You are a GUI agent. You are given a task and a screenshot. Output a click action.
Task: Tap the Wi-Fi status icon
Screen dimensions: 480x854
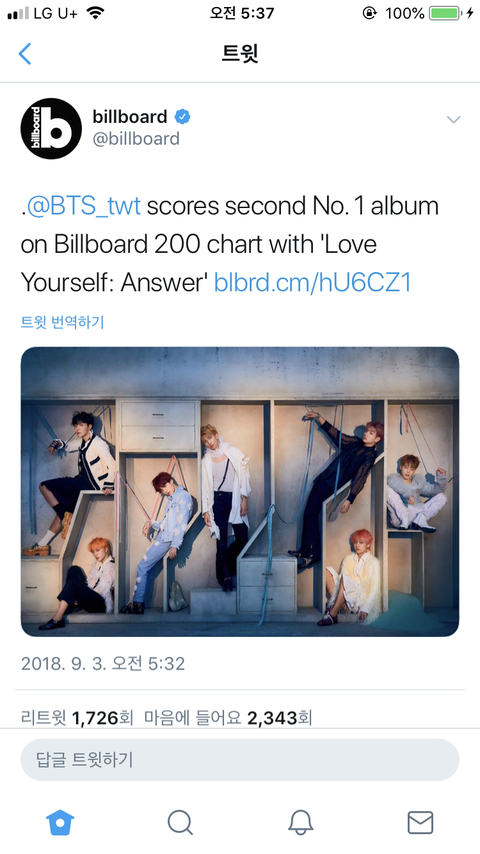[x=95, y=13]
